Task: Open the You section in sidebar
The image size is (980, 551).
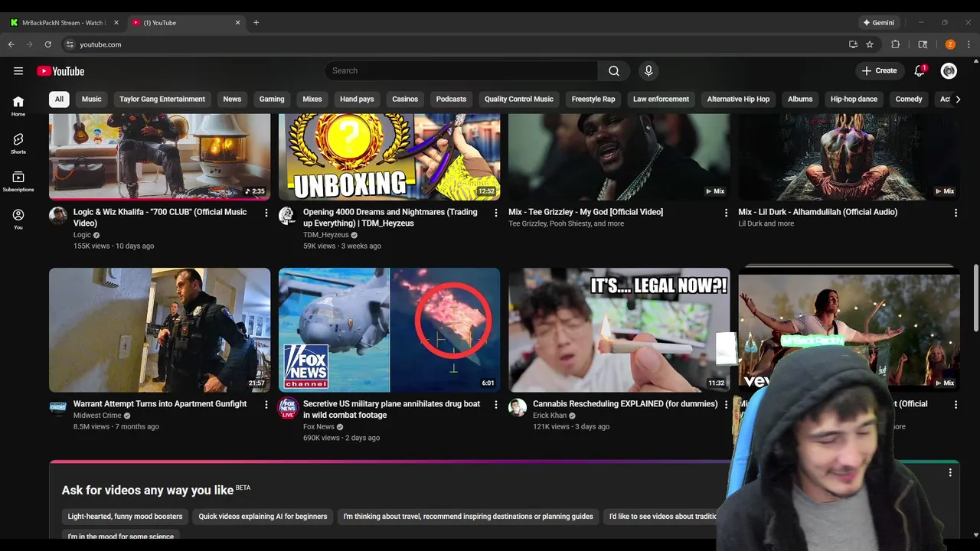Action: coord(18,219)
